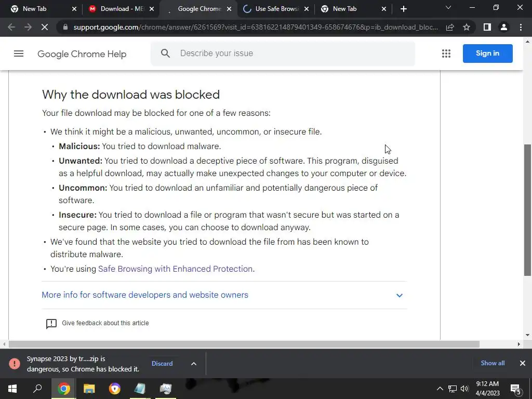
Task: Click Give feedback about this article
Action: pos(105,323)
